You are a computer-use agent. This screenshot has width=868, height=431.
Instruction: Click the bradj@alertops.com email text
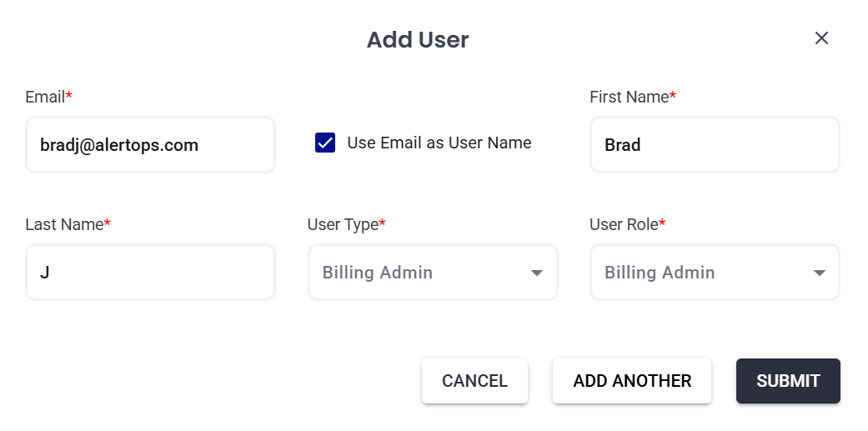119,145
